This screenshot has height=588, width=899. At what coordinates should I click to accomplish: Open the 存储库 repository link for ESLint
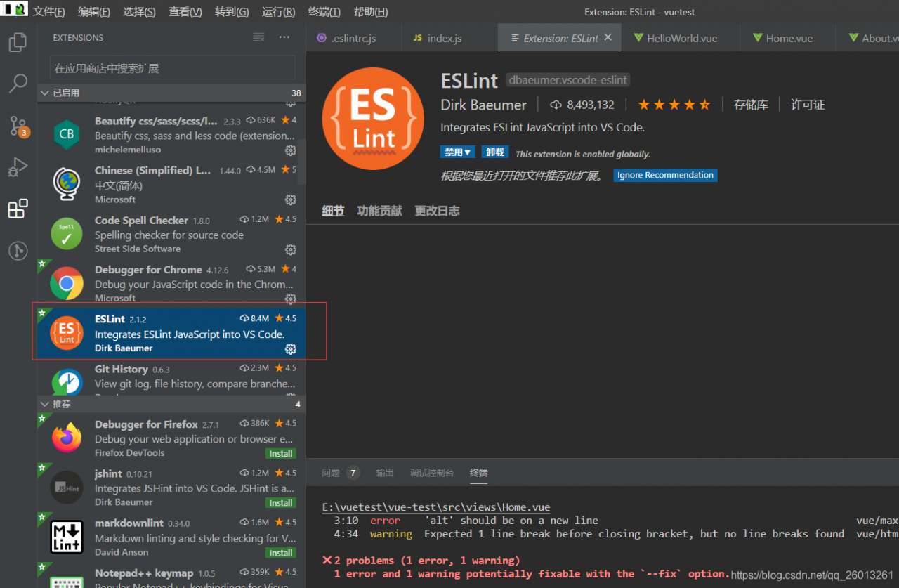click(x=752, y=104)
